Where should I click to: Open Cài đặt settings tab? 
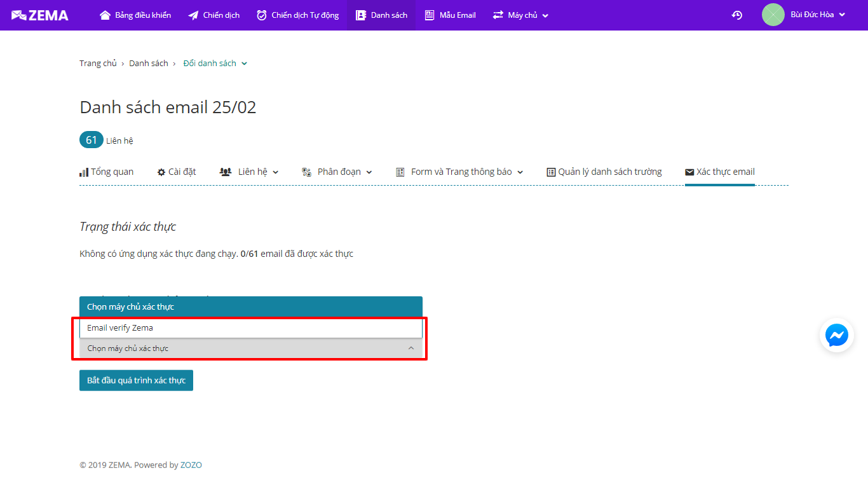click(x=177, y=172)
